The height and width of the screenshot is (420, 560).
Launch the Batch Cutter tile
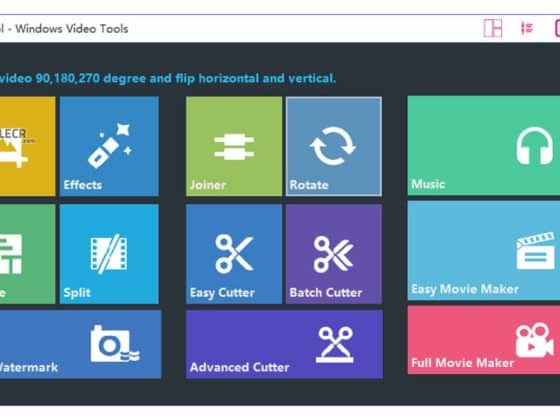tap(334, 254)
